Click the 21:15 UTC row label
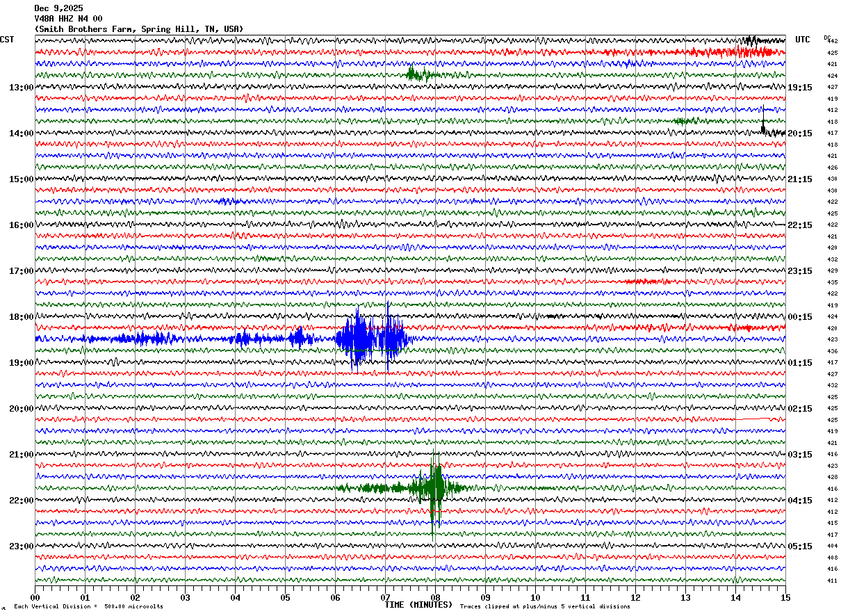 (800, 179)
